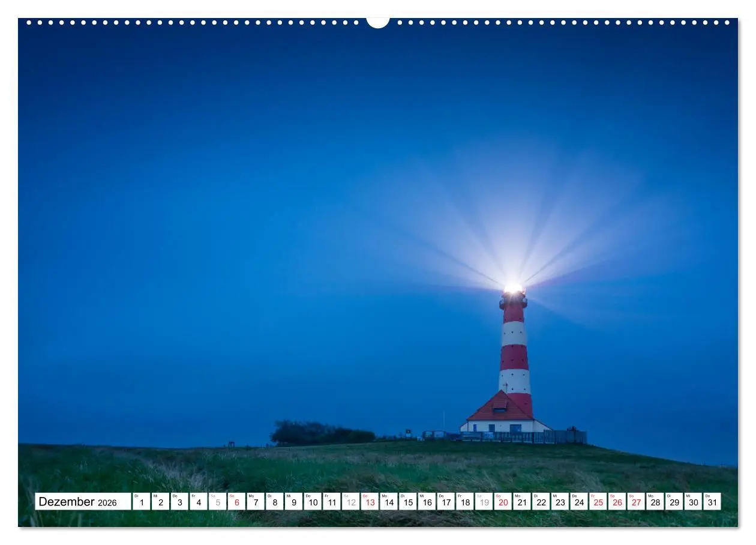The height and width of the screenshot is (545, 756).
Task: Select the grey Saturday 12 cell
Action: 351,502
